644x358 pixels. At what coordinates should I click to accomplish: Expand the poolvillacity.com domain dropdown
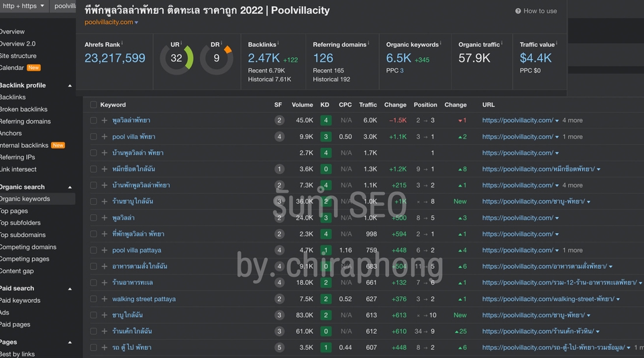tap(136, 23)
